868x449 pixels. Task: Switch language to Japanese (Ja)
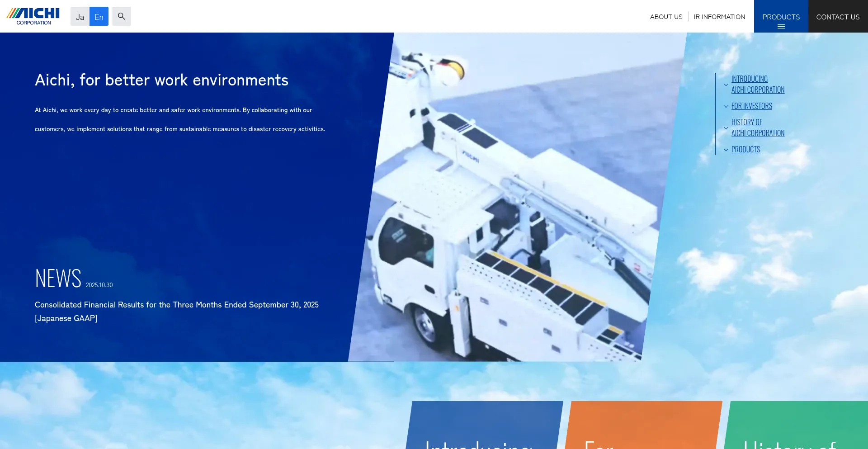click(80, 17)
